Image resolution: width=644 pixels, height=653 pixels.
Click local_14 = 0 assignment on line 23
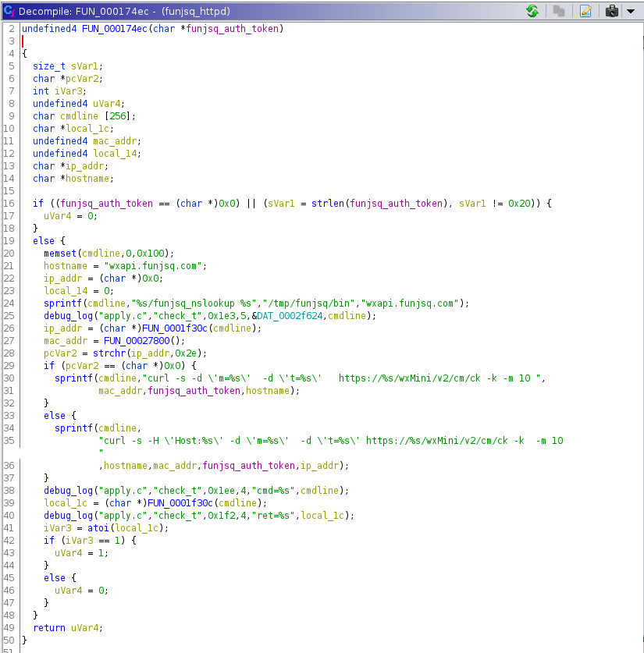pos(79,291)
